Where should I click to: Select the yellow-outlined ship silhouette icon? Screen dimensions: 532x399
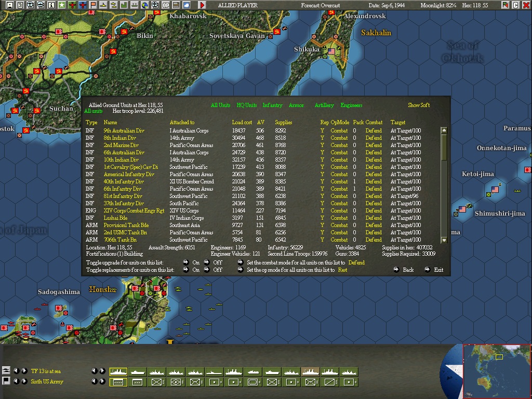pyautogui.click(x=118, y=372)
